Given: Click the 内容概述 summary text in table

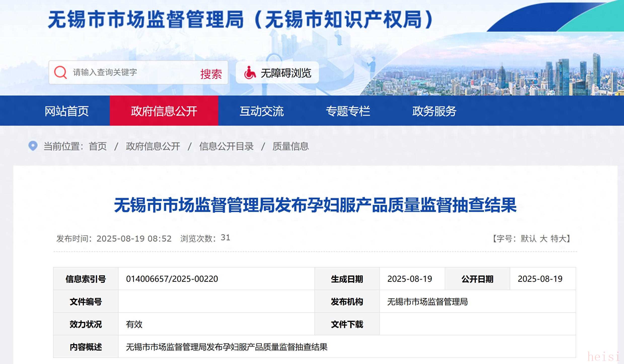Looking at the screenshot, I should click(x=227, y=347).
